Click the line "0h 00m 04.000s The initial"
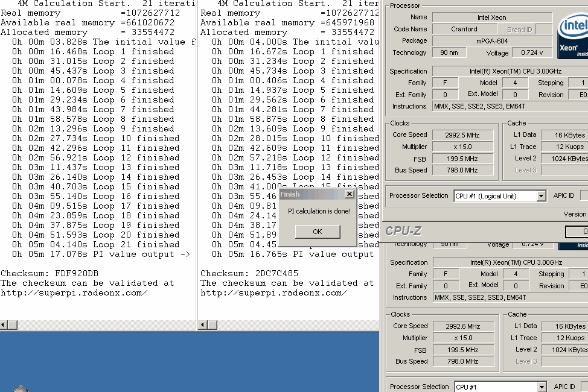Screen dimensions: 588x392 [x=295, y=42]
